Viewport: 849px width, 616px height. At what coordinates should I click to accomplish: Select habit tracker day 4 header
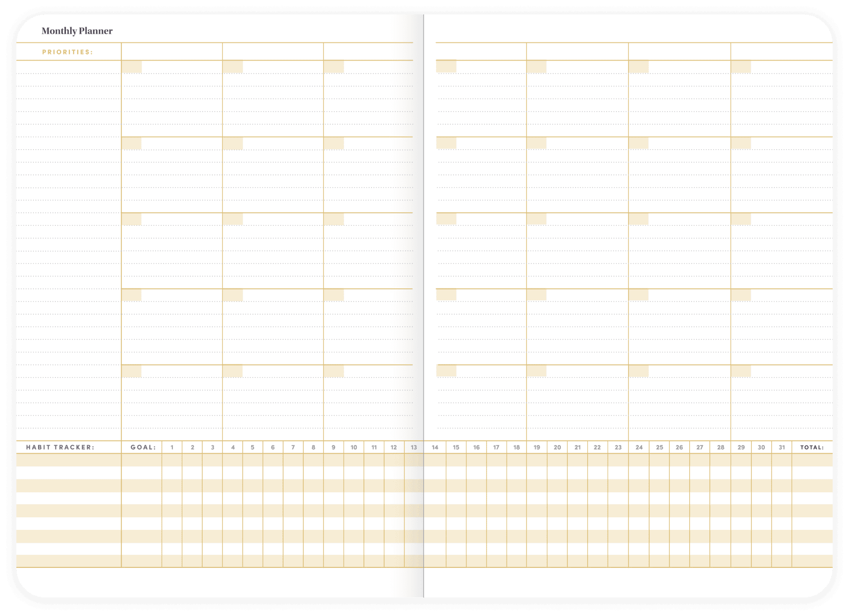coord(233,447)
